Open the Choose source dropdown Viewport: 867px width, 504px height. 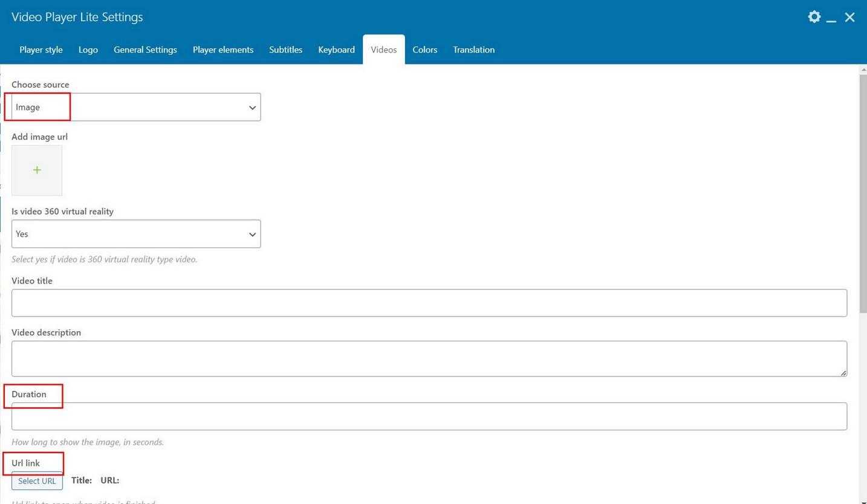[x=136, y=107]
